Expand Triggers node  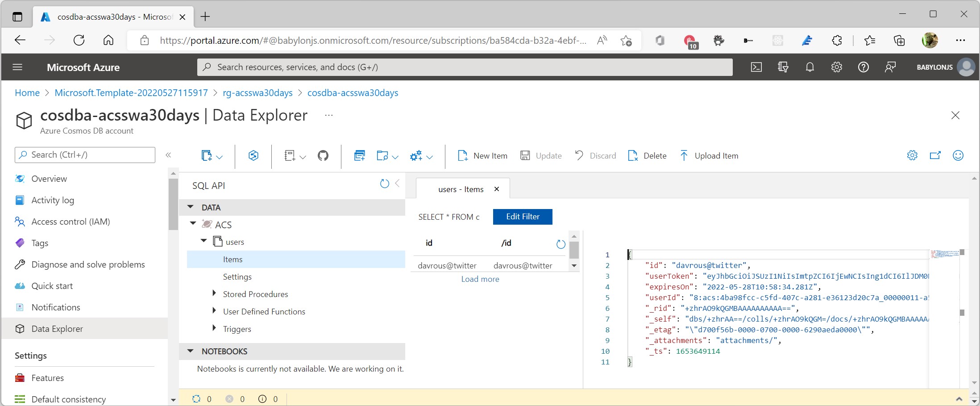coord(214,328)
